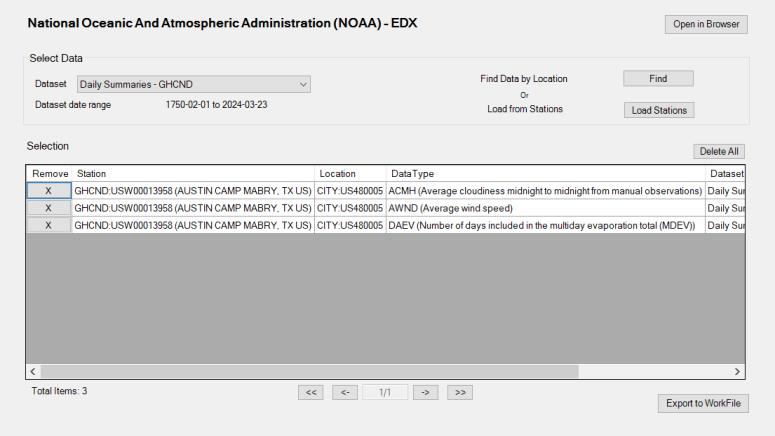
Task: Select the AWND Average wind speed cell
Action: tap(545, 208)
